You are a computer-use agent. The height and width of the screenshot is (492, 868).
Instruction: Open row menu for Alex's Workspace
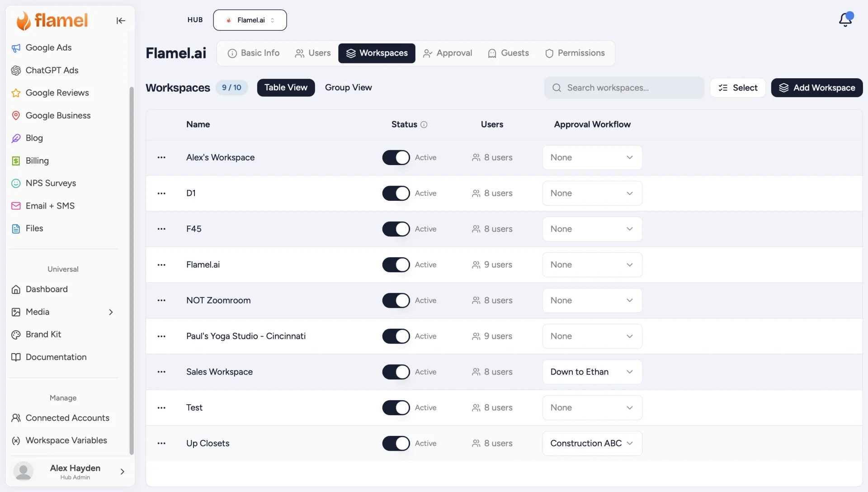[161, 157]
